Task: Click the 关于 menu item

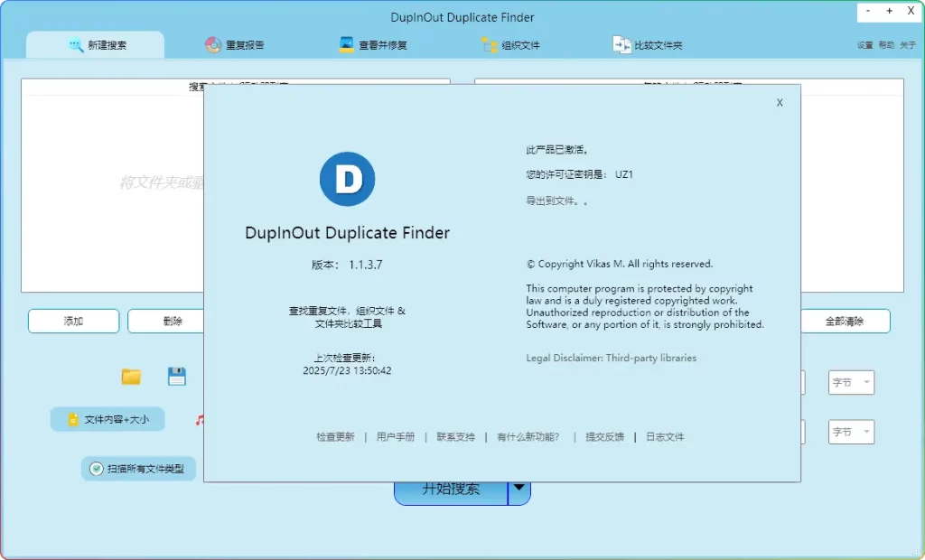Action: coord(908,45)
